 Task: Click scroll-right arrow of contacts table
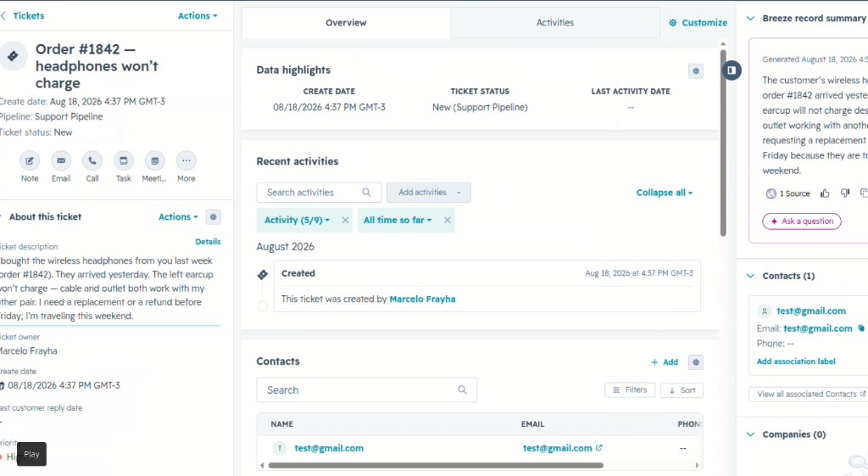click(697, 466)
